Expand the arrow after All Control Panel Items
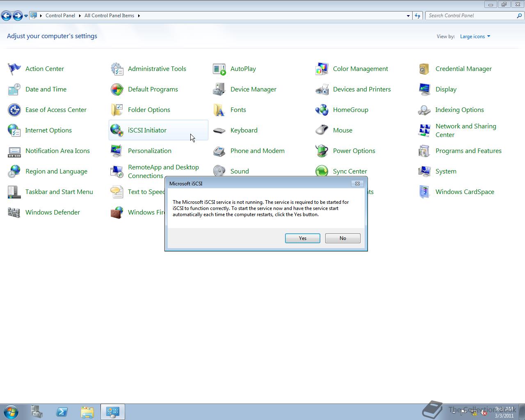 pyautogui.click(x=139, y=16)
